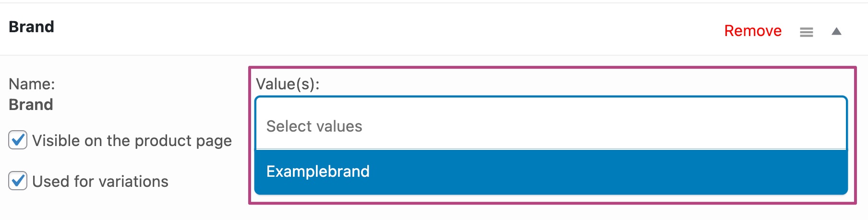Viewport: 868px width, 220px height.
Task: Choose Examplebrand from the values dropdown
Action: (318, 171)
